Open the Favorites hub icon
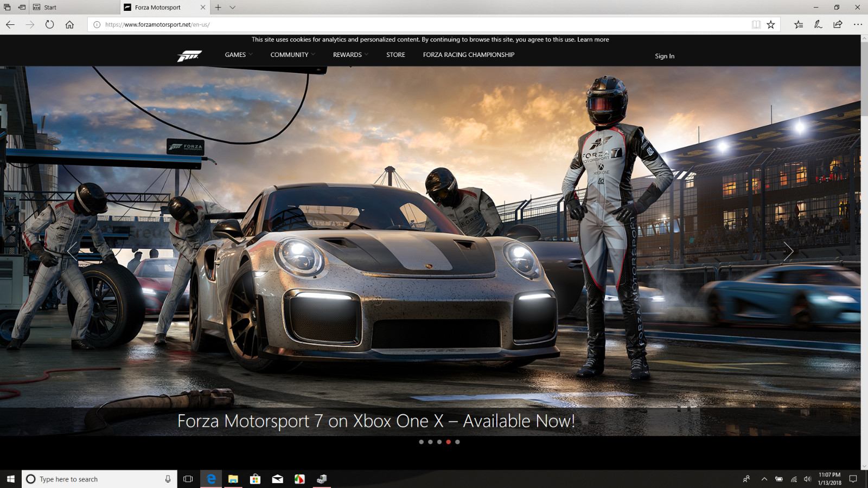This screenshot has height=488, width=868. pyautogui.click(x=799, y=24)
